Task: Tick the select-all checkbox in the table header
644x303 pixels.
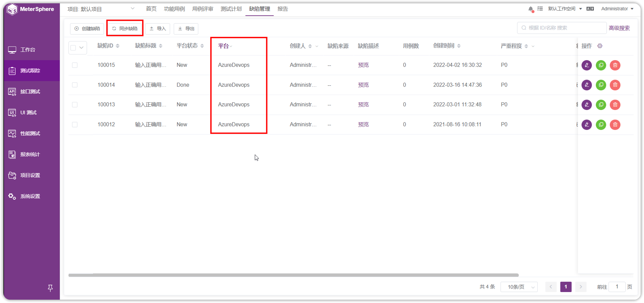Action: (x=73, y=47)
